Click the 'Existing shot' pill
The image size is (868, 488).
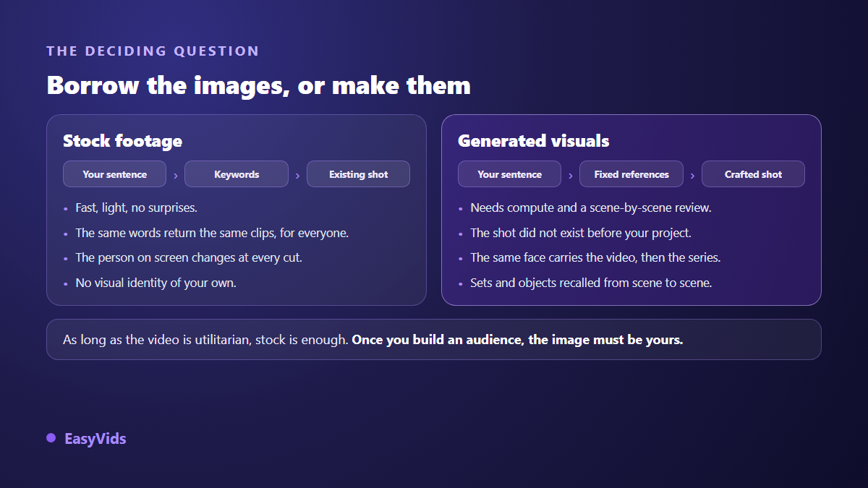click(358, 174)
